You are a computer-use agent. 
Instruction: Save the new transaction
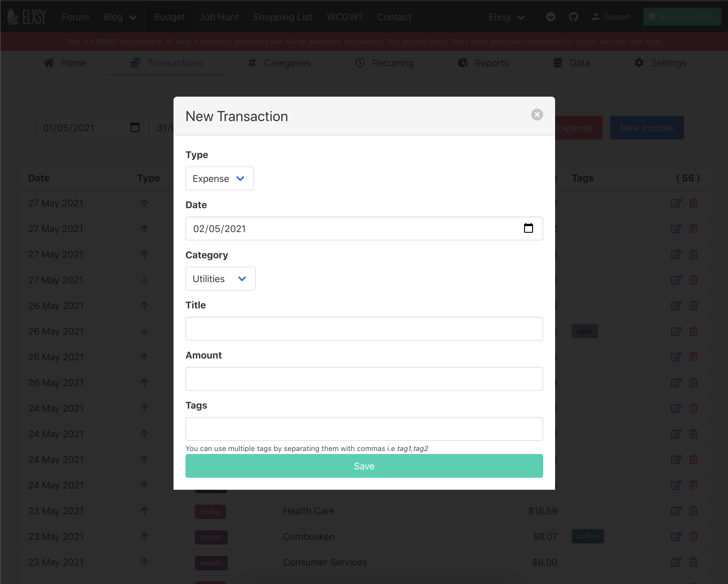tap(364, 466)
